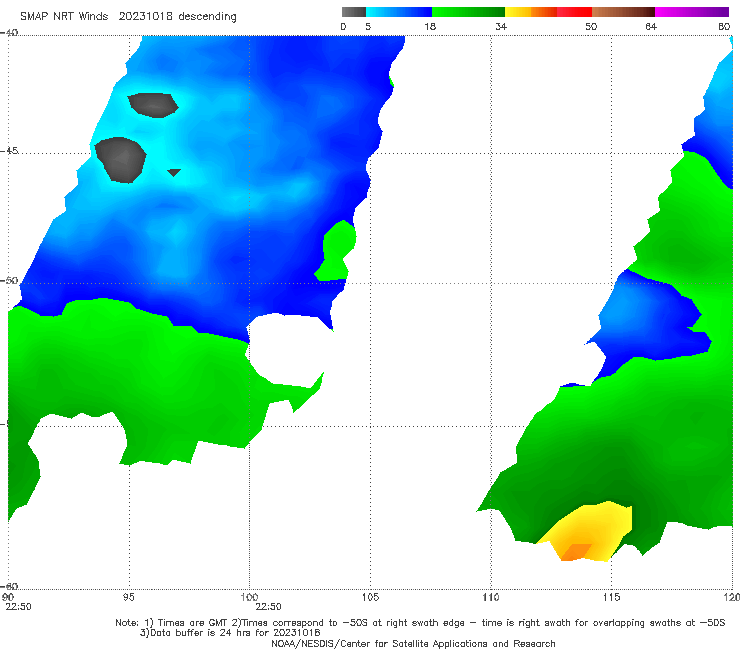Click the -60 latitude axis label
Image resolution: width=740 pixels, height=650 pixels.
[x=9, y=586]
